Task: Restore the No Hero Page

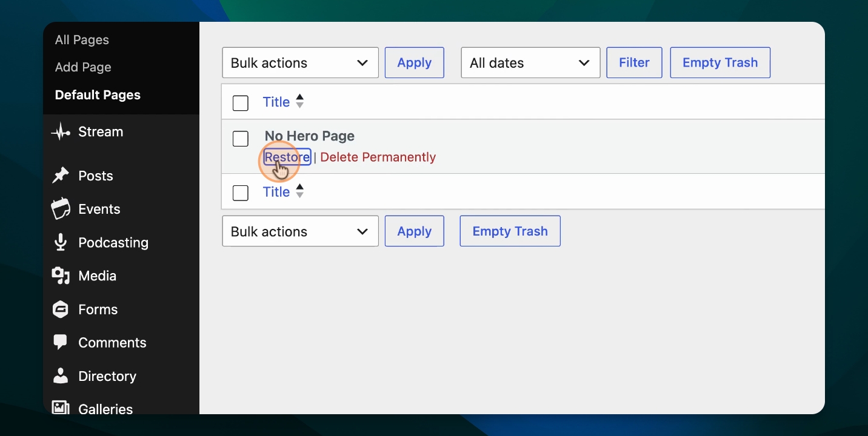Action: click(x=287, y=157)
